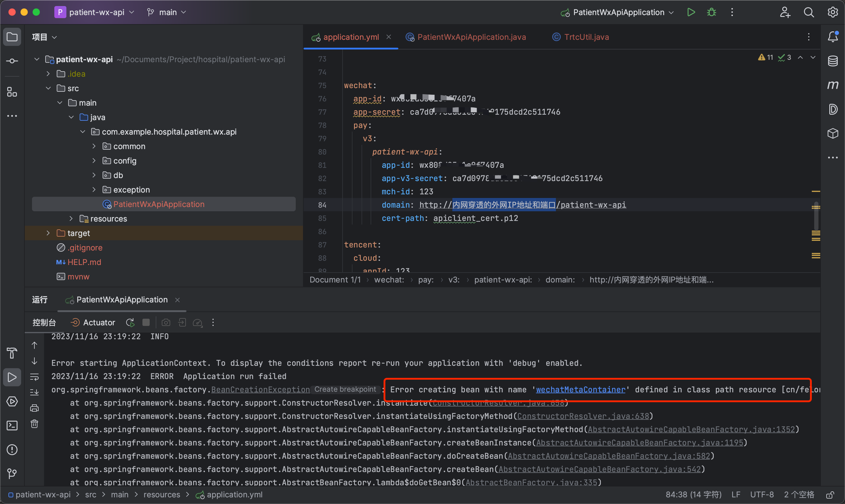
Task: Expand the .idea folder
Action: [x=48, y=74]
